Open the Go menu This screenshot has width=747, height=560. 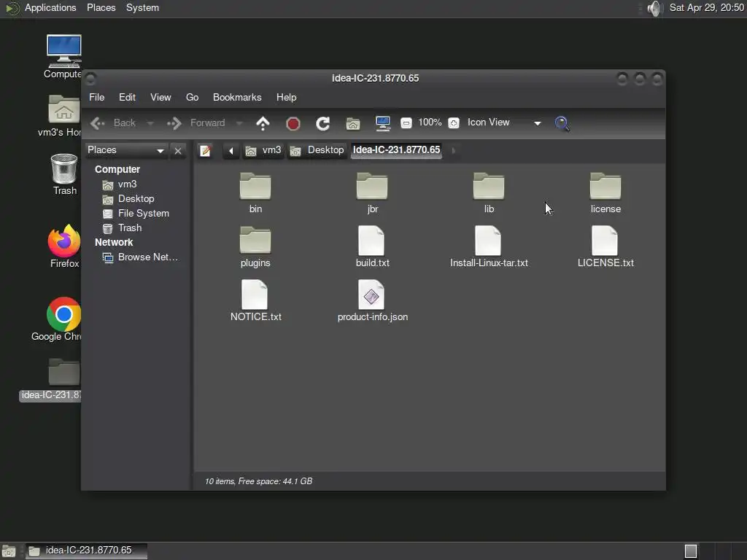pos(192,97)
